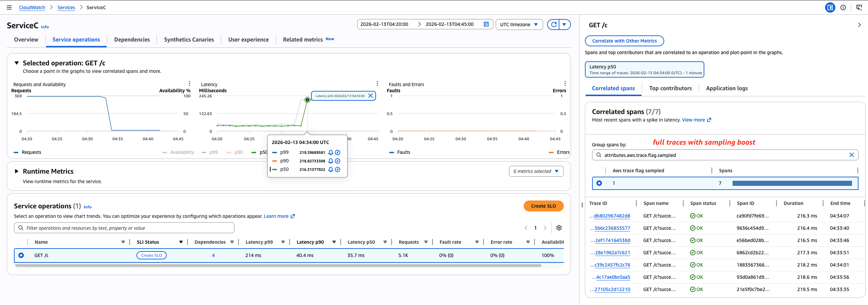Click the p99 alarm bell icon

click(330, 152)
